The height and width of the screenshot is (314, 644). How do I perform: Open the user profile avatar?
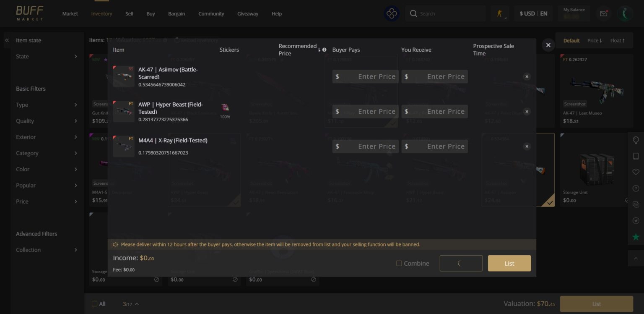pyautogui.click(x=625, y=13)
